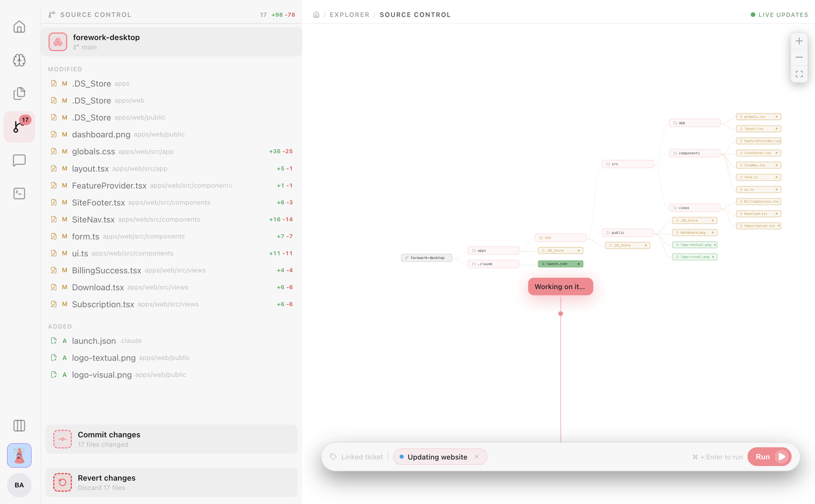Select logo-textual.png in added list
Image resolution: width=815 pixels, height=504 pixels.
(x=171, y=358)
